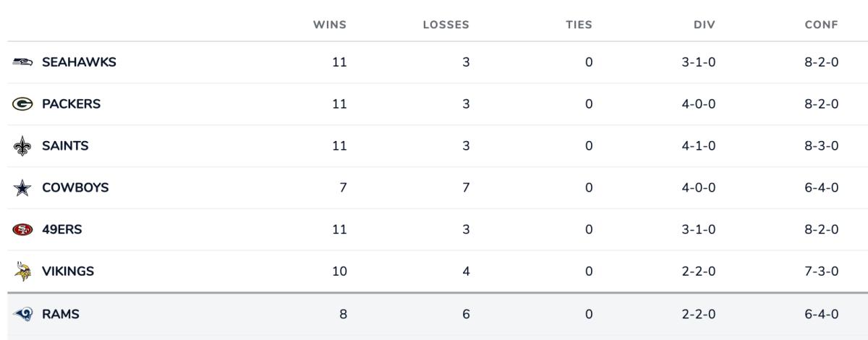Sort by the Wins column header
Image resolution: width=868 pixels, height=340 pixels.
pos(330,25)
